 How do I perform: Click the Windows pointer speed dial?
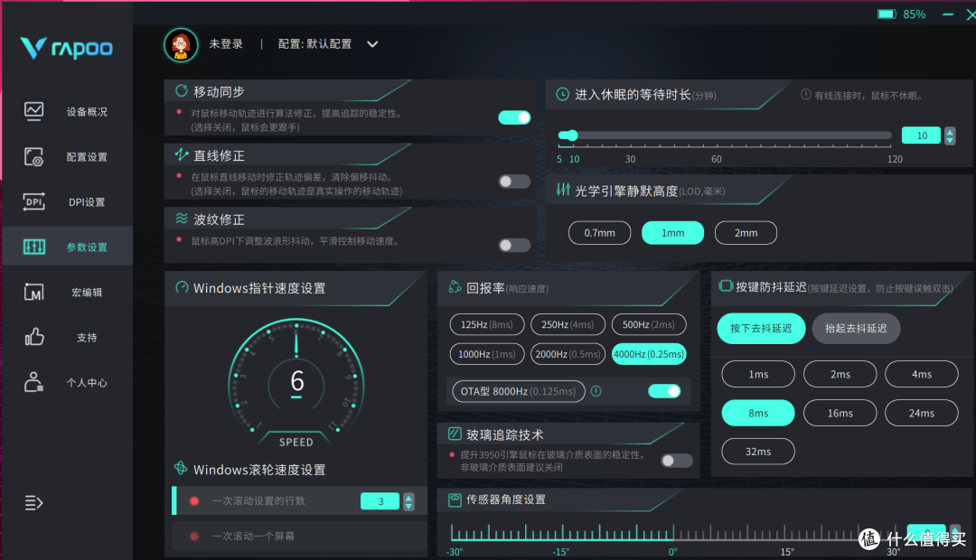click(x=296, y=382)
